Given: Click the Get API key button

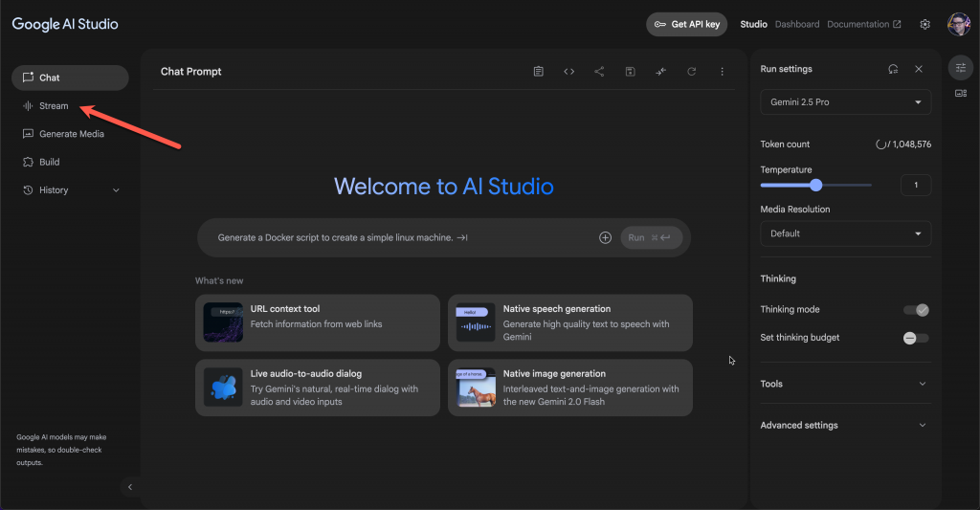Looking at the screenshot, I should [x=686, y=24].
